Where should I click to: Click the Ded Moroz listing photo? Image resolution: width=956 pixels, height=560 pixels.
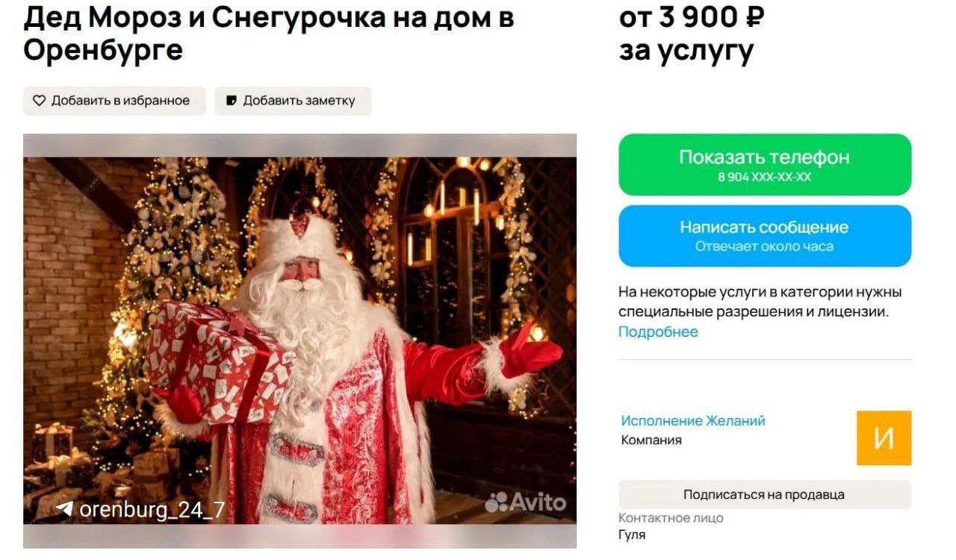(299, 341)
